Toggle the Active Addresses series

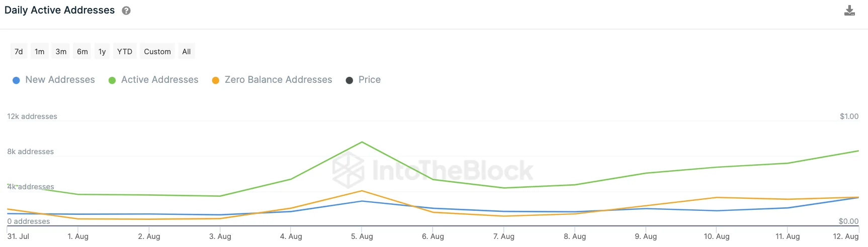click(x=159, y=80)
